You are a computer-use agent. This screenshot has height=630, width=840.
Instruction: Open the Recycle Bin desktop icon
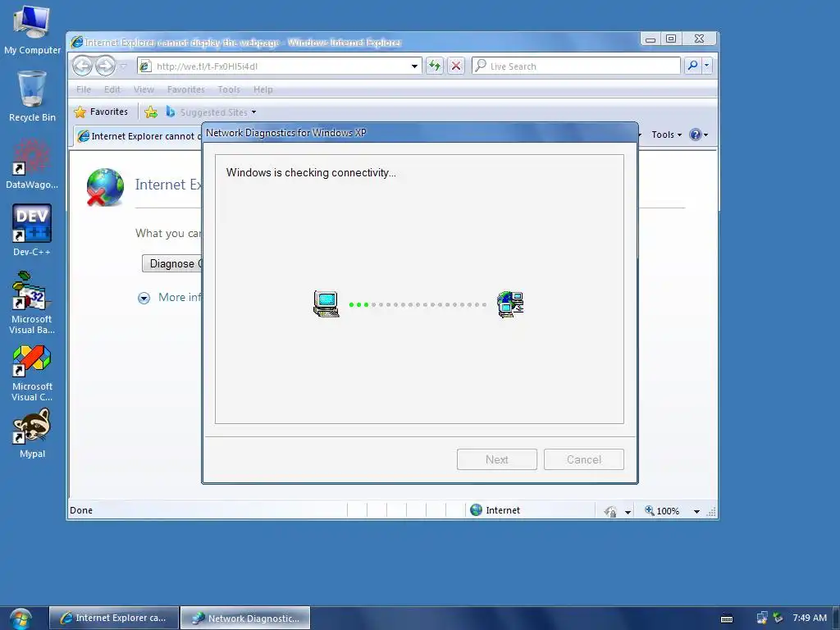(32, 97)
